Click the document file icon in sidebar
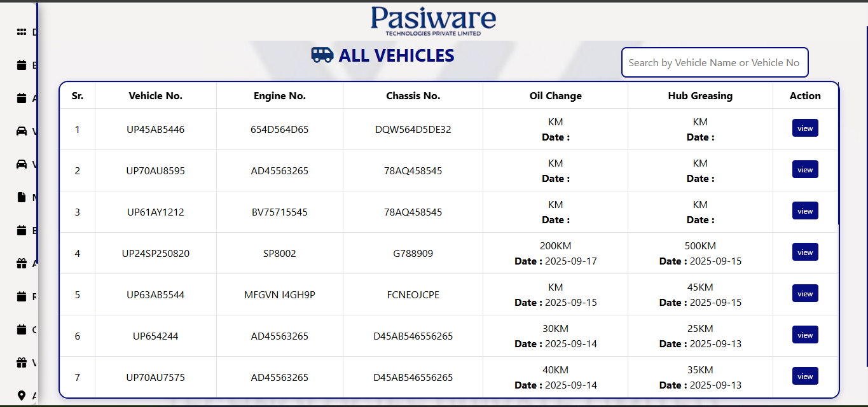Screen dimensions: 868x407 22,197
